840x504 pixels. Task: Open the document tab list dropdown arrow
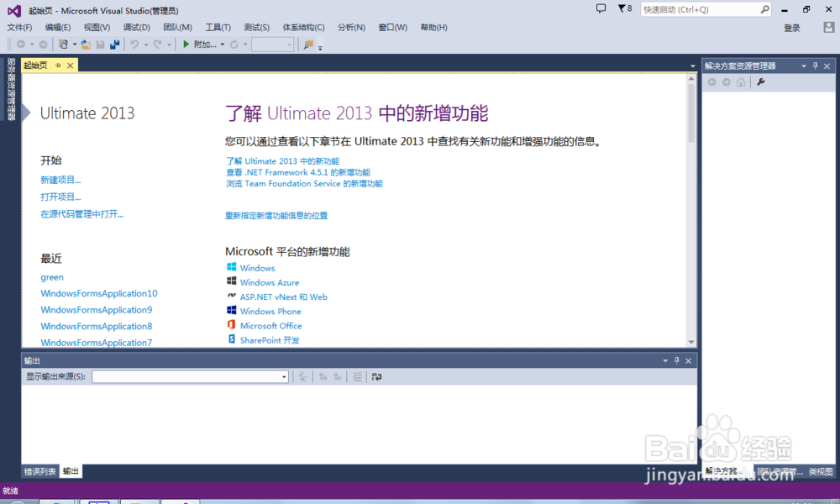click(x=693, y=66)
